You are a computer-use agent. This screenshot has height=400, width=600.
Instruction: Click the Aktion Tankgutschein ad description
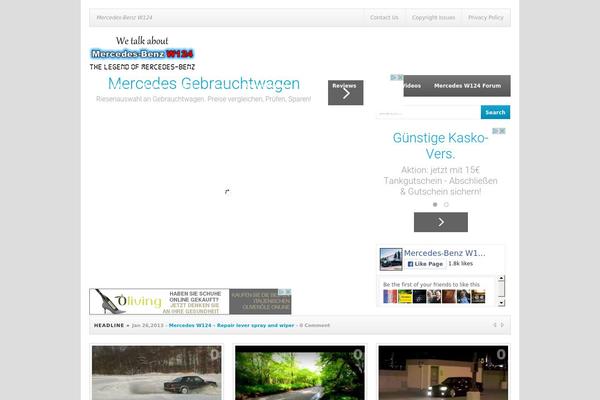(x=440, y=181)
